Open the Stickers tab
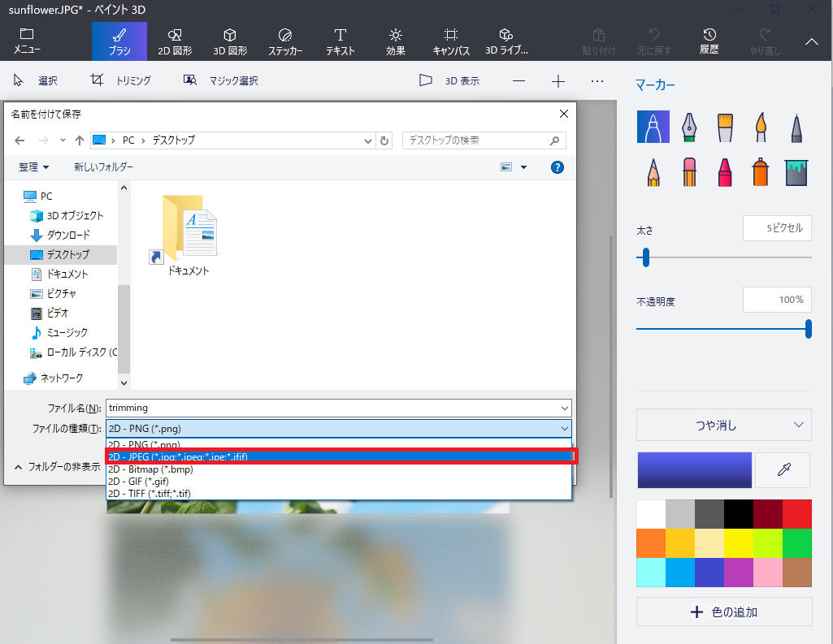This screenshot has height=644, width=833. pyautogui.click(x=284, y=41)
